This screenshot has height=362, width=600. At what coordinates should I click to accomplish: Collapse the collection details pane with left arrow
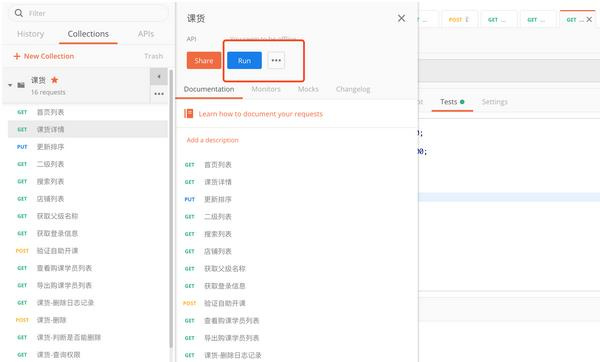click(x=159, y=77)
